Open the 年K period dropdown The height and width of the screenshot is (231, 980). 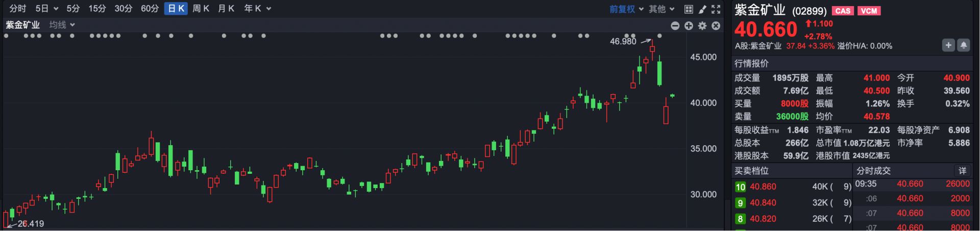[257, 9]
